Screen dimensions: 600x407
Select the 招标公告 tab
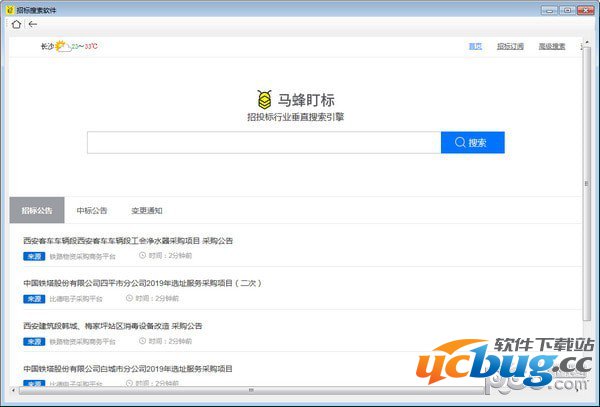[x=37, y=210]
